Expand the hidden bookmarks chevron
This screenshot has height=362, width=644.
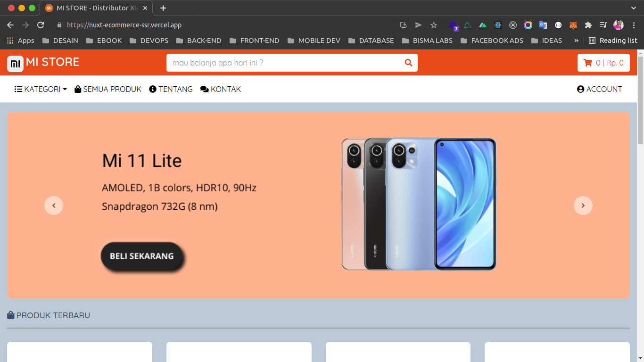[x=576, y=41]
